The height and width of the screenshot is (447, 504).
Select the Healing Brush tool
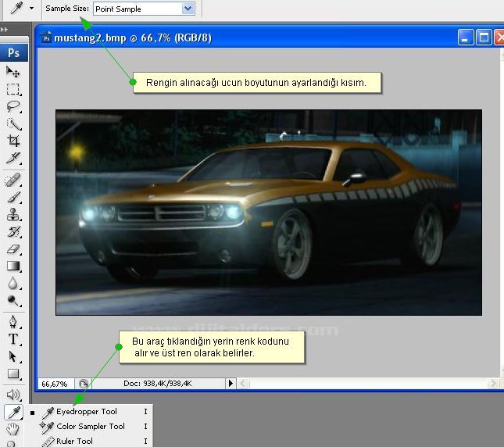click(13, 181)
